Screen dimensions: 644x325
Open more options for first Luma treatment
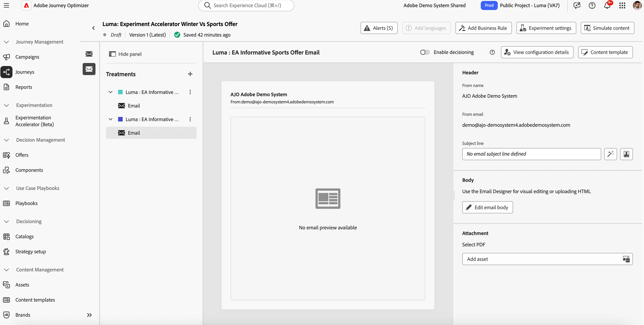[x=190, y=92]
